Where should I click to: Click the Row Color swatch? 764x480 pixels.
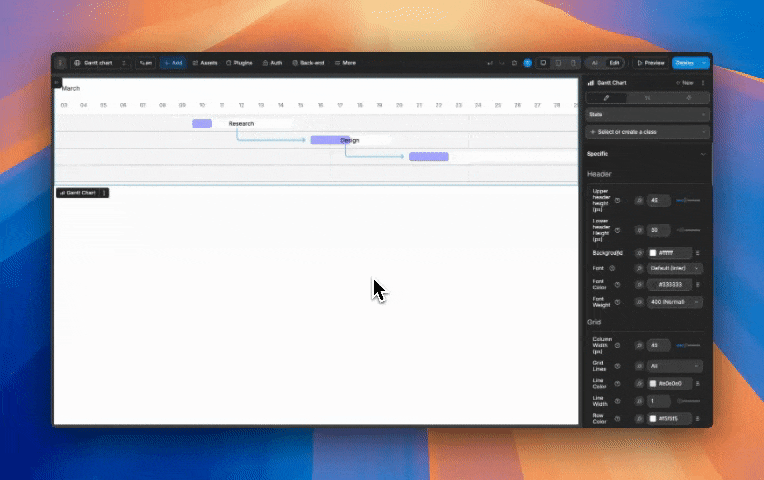(x=653, y=419)
